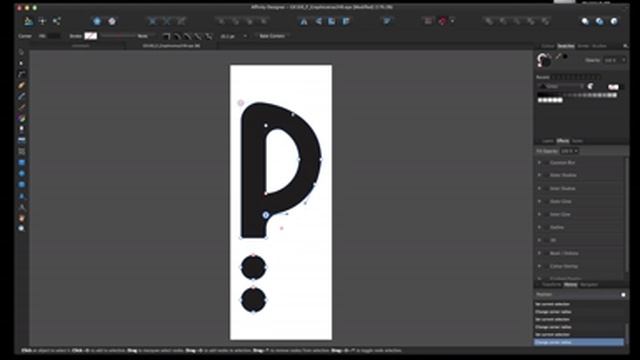Click the Fill colour swatch in context toolbar
This screenshot has width=640, height=360.
click(x=53, y=36)
